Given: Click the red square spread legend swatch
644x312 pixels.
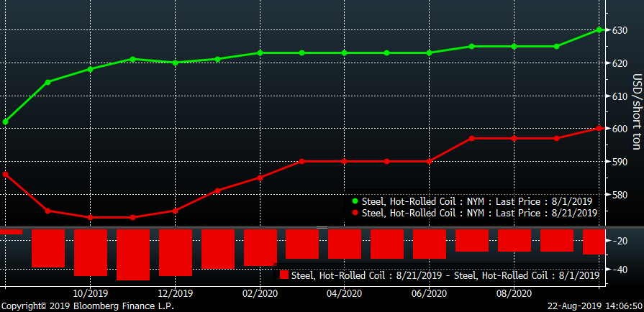Looking at the screenshot, I should [284, 275].
